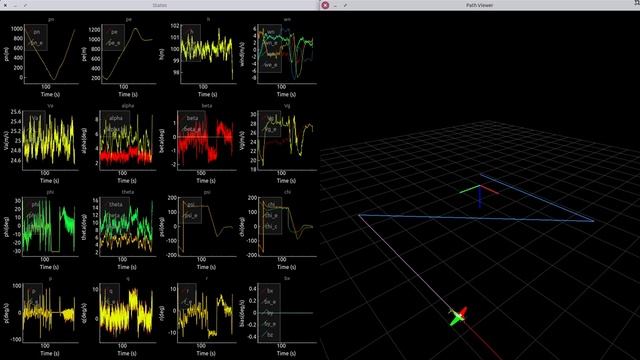Toggle beta_e estimate in beta legend
The image size is (640, 360).
(192, 129)
